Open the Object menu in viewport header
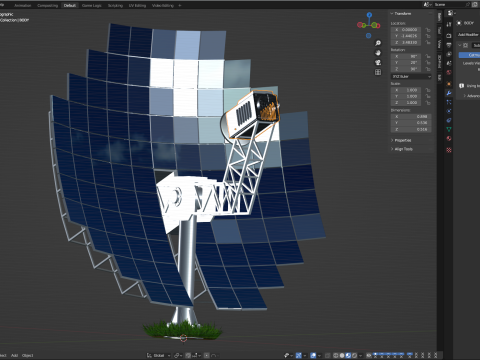The width and height of the screenshot is (480, 360). (x=28, y=356)
